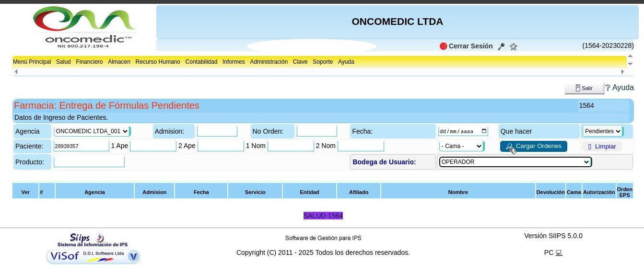Click the ViSof logo in footer
This screenshot has height=275, width=644.
coord(94,256)
